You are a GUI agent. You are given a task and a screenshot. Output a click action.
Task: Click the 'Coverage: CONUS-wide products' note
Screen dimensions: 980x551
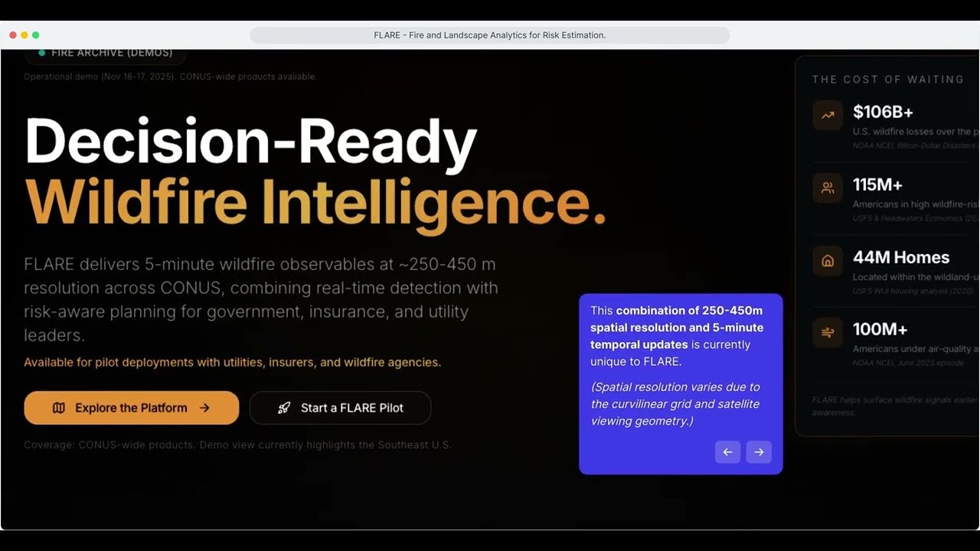pyautogui.click(x=238, y=445)
